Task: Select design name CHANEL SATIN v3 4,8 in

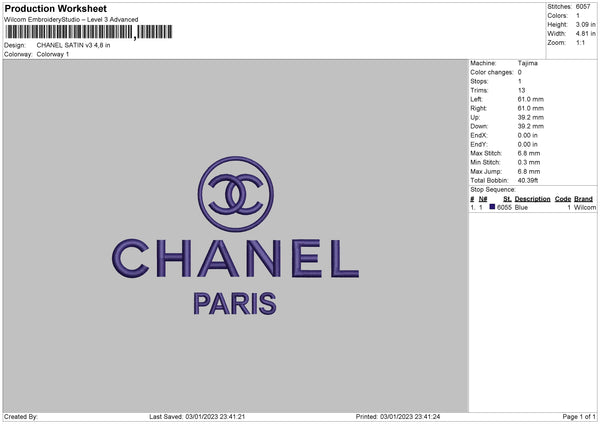Action: coord(73,45)
